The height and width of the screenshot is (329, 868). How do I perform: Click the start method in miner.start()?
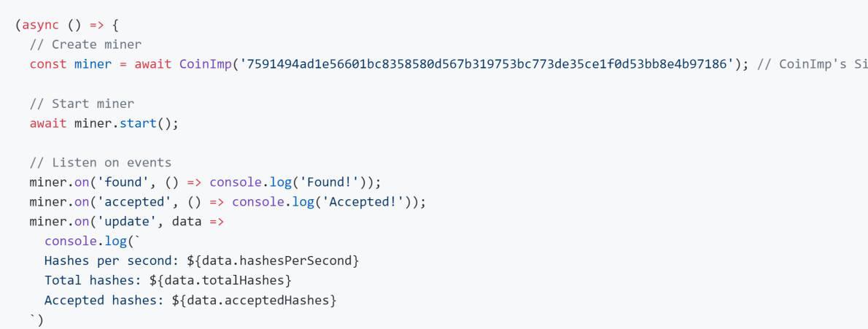138,123
